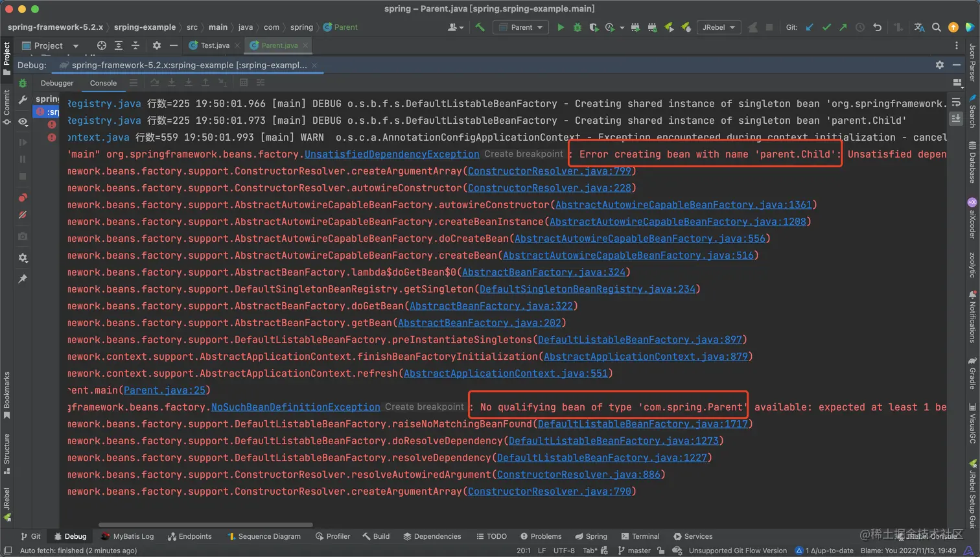Click the Git commit checkmark icon
Image resolution: width=980 pixels, height=557 pixels.
[x=826, y=27]
